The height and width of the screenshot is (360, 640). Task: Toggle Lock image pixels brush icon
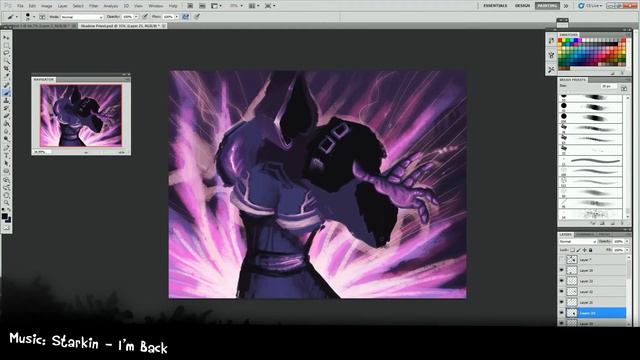tap(578, 250)
